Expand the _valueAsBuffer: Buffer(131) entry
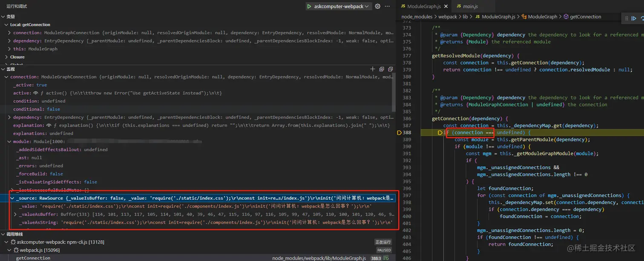 [16, 215]
